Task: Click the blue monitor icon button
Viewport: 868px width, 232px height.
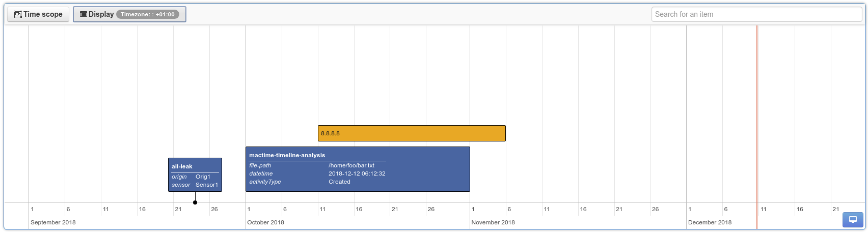Action: (853, 220)
